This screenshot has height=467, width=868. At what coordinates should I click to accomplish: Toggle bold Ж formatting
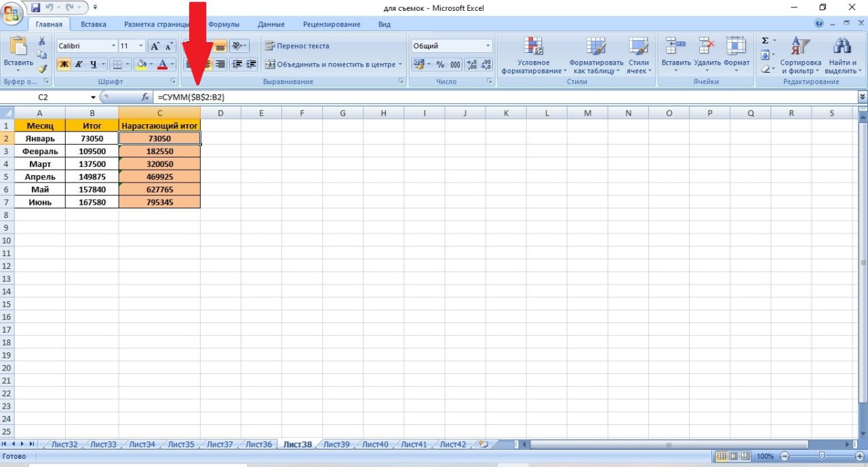pyautogui.click(x=64, y=64)
